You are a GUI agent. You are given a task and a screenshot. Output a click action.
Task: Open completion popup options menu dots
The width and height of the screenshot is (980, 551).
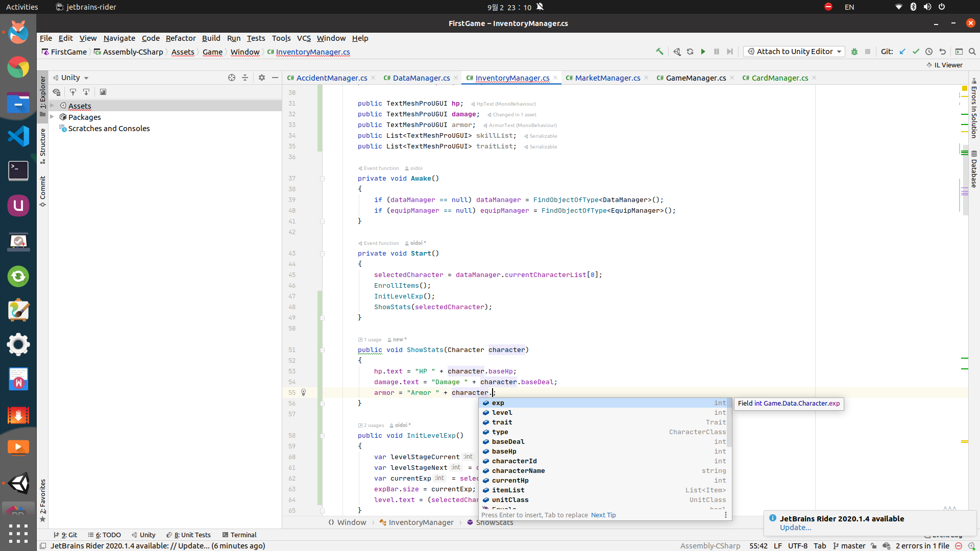pyautogui.click(x=726, y=515)
